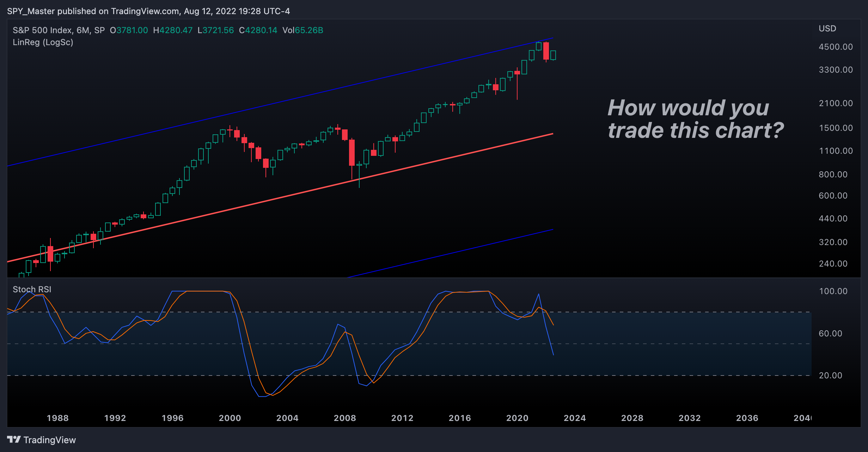Select the Stoch RSI indicator label
This screenshot has width=868, height=452.
[x=32, y=289]
